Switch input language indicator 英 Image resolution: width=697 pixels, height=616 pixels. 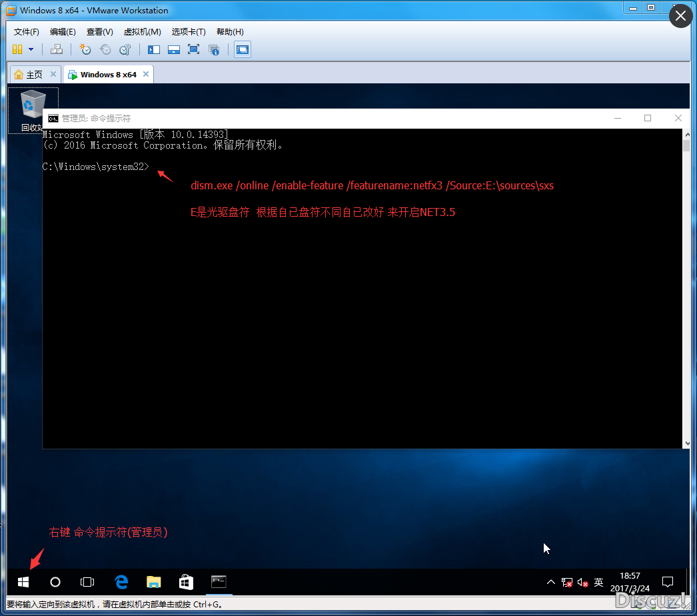599,582
